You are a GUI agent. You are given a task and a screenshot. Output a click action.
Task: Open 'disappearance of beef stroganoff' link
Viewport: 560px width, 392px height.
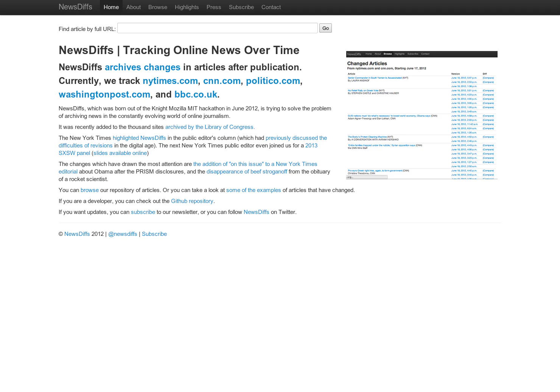coord(247,172)
